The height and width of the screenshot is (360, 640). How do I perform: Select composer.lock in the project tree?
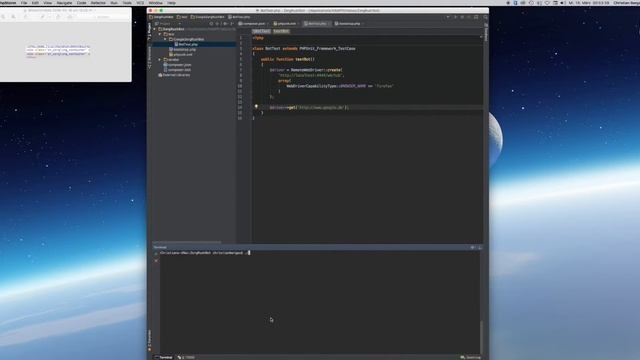pos(179,70)
